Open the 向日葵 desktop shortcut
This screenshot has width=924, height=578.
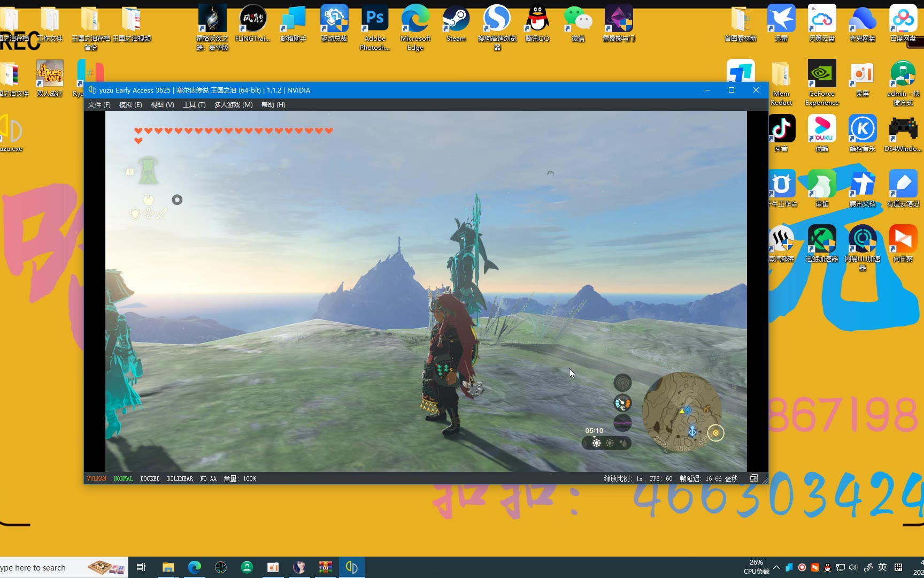tap(903, 244)
